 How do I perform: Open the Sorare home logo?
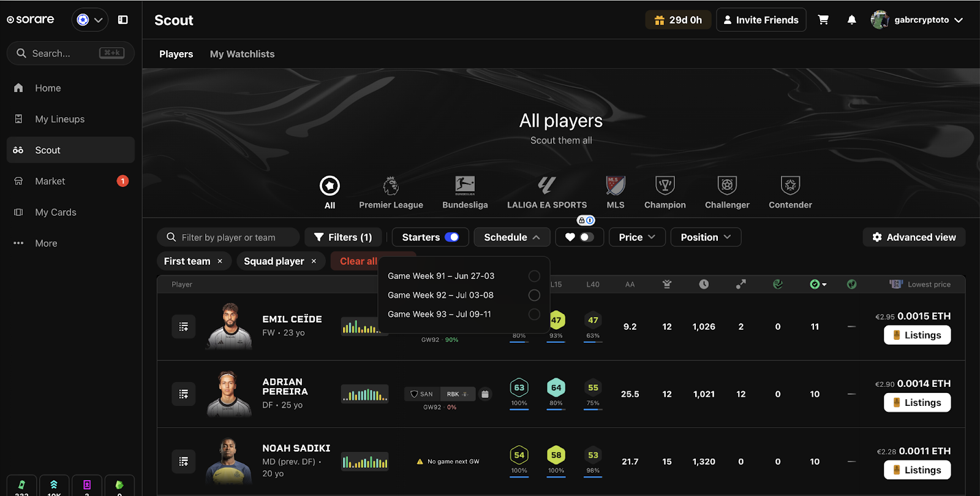31,20
